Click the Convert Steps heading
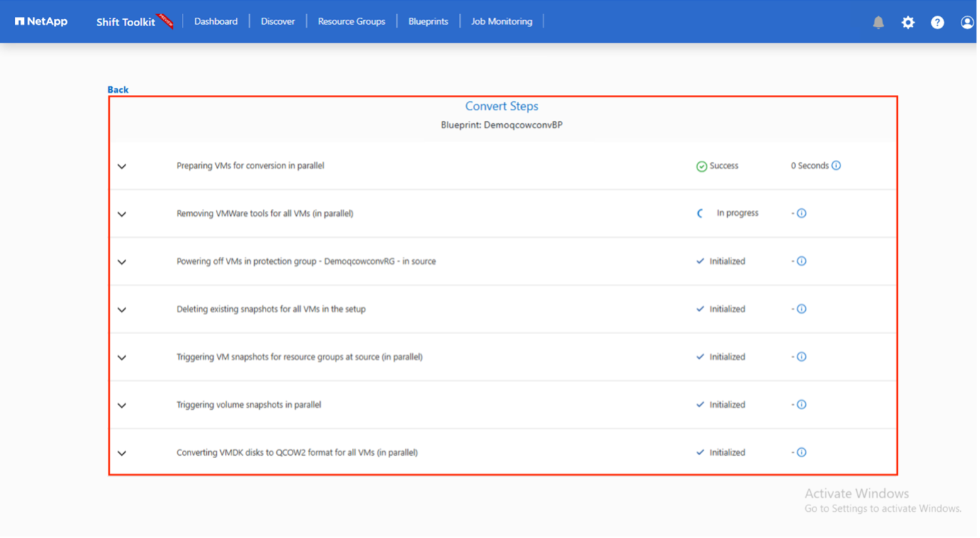 [503, 106]
